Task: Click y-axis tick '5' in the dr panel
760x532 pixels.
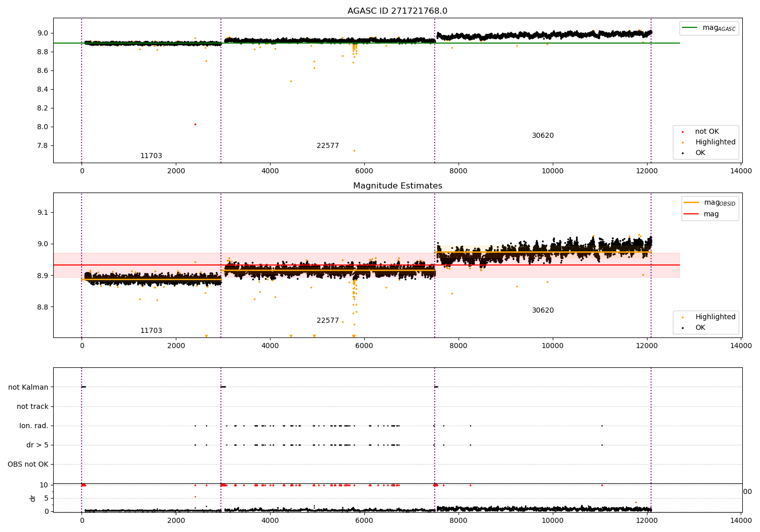Action: (46, 498)
